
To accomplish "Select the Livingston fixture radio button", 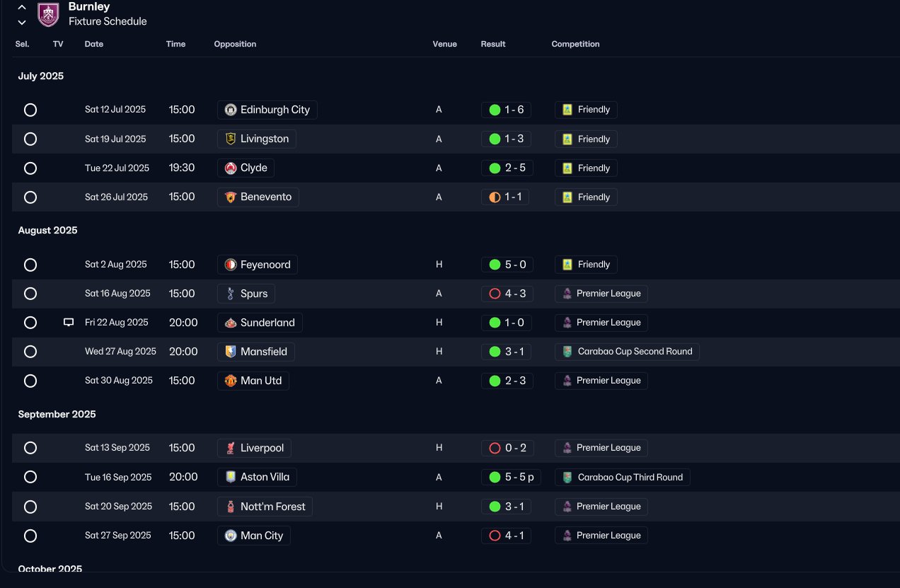I will [x=30, y=139].
